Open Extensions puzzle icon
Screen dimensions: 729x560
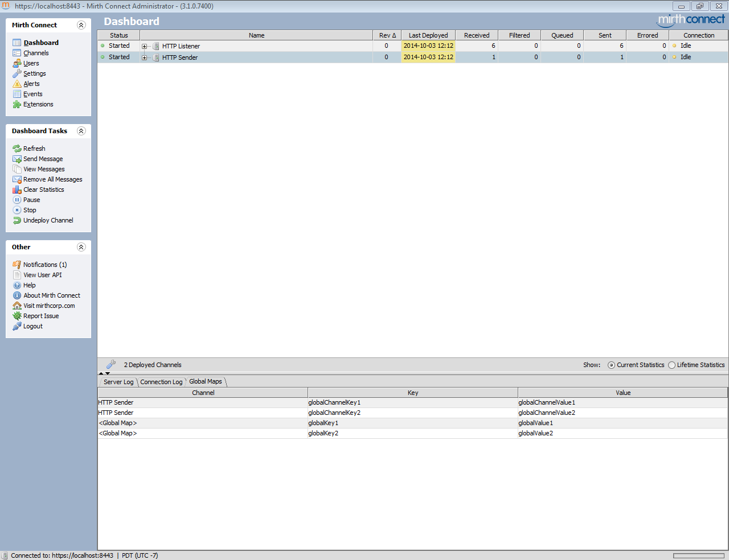click(x=17, y=104)
